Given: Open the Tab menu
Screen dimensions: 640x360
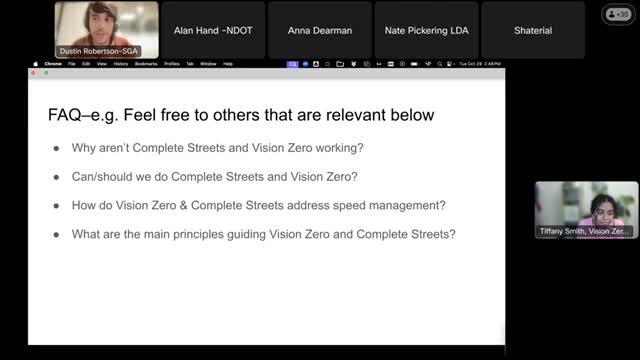Looking at the screenshot, I should (190, 64).
